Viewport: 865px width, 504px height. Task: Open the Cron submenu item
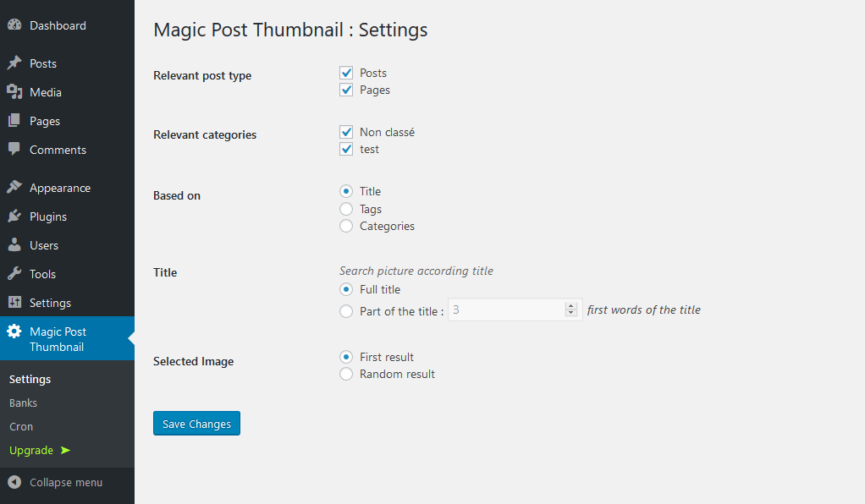21,427
